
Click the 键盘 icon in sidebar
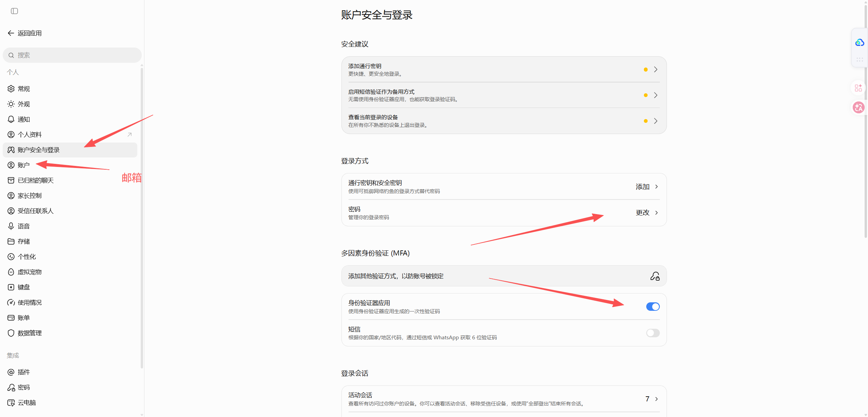tap(11, 287)
